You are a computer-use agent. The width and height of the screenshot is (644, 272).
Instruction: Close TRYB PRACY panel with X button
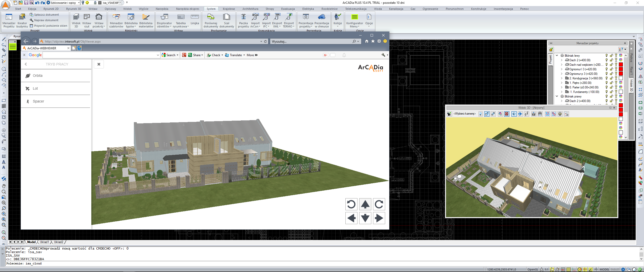(x=99, y=64)
